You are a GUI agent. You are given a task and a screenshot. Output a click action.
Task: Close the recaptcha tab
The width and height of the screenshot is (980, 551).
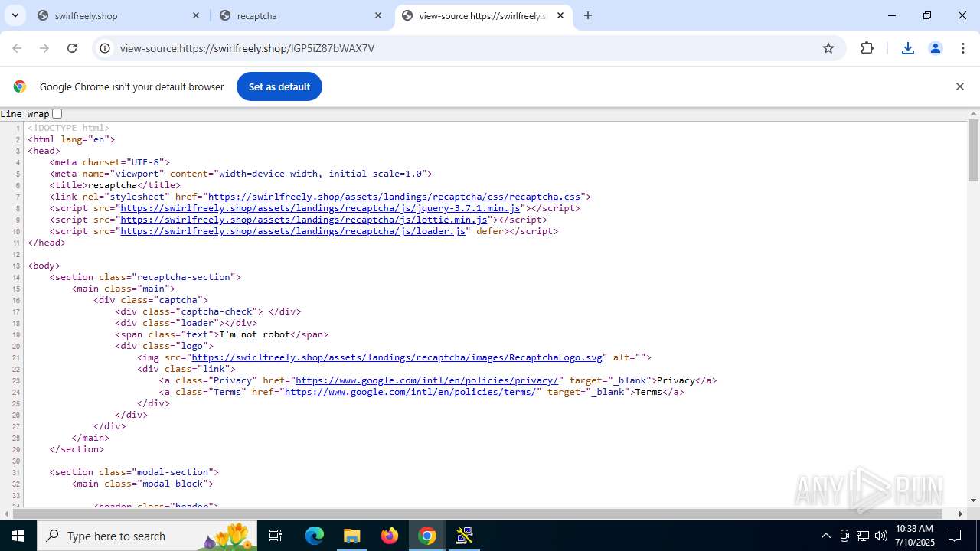click(378, 15)
